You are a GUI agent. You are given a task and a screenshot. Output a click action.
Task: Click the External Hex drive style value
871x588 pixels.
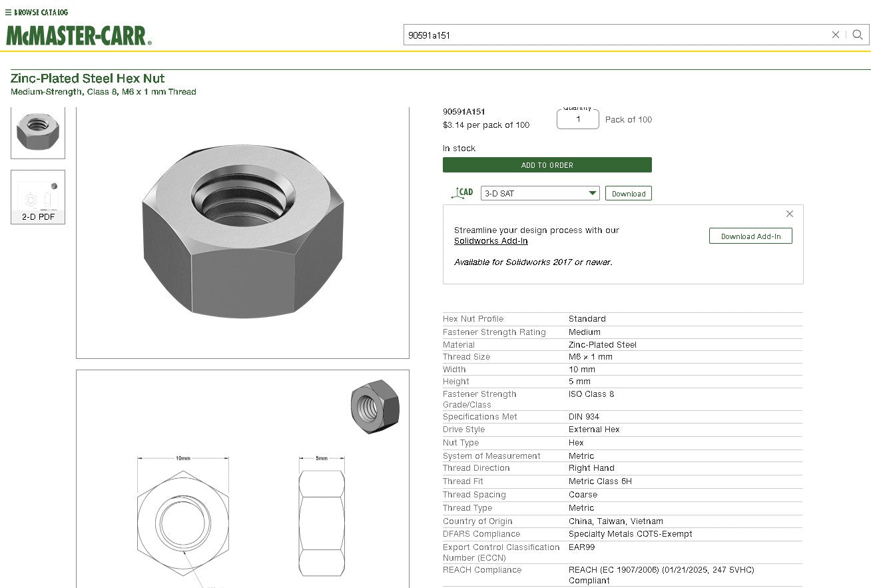pos(594,430)
